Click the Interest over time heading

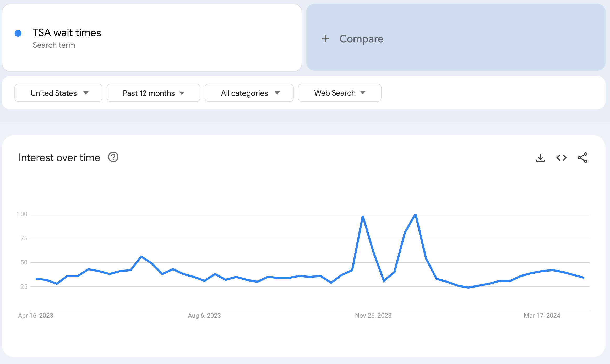point(59,158)
